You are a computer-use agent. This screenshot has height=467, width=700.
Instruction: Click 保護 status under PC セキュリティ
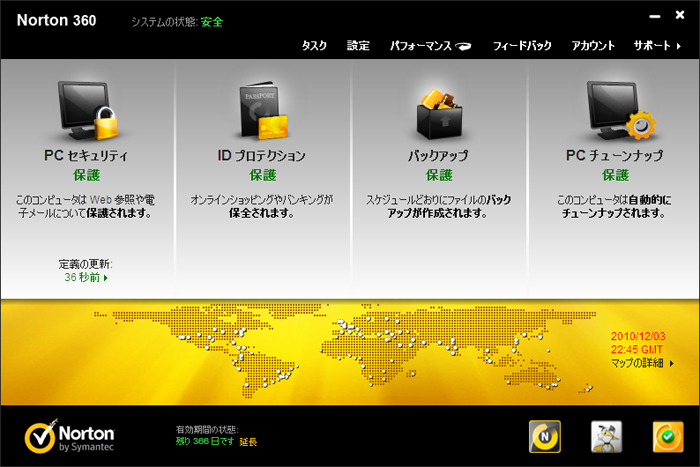click(87, 175)
